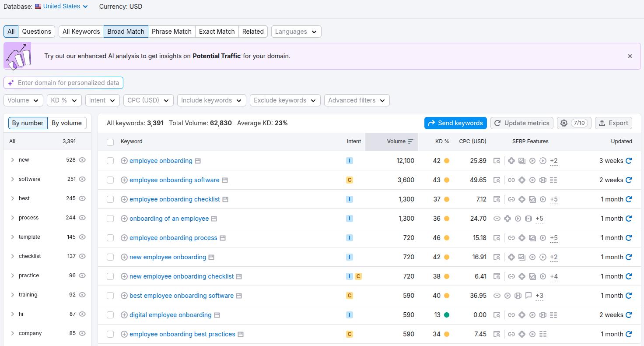This screenshot has width=644, height=346.
Task: Open the Volume filter dropdown
Action: point(23,100)
